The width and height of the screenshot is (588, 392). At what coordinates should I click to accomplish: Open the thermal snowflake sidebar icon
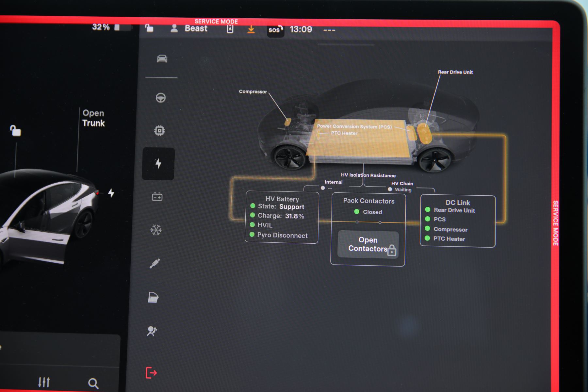(156, 230)
